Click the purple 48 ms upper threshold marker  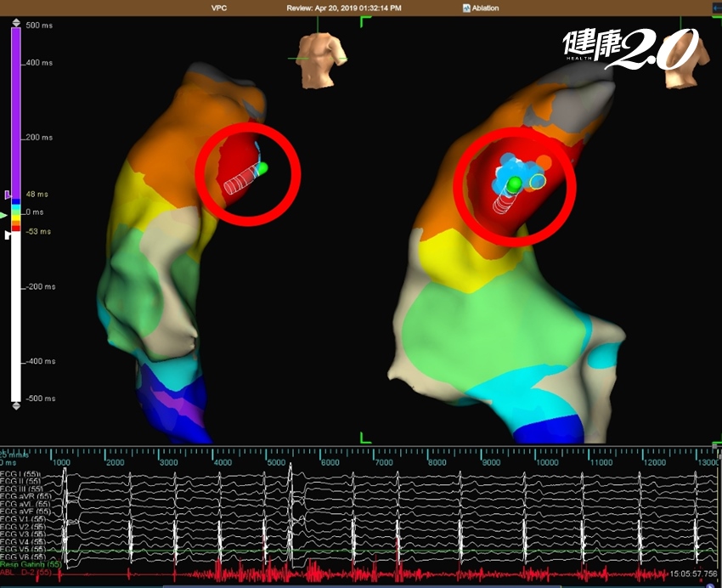point(9,195)
